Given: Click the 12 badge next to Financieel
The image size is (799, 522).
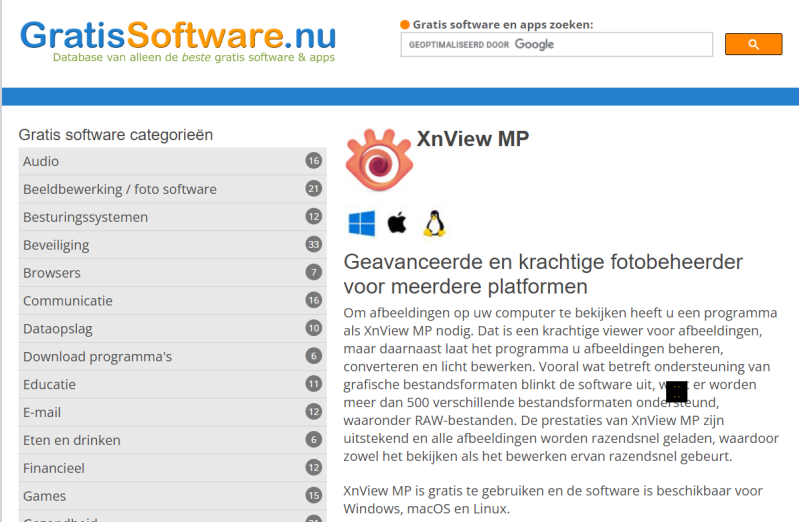Looking at the screenshot, I should (314, 468).
